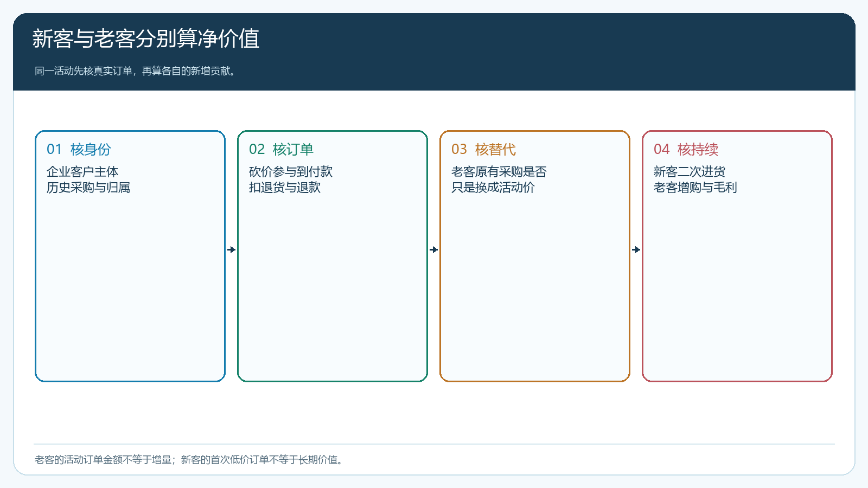The image size is (868, 488).
Task: Click arrow between 核替代 and 核持续 cards
Action: [x=636, y=250]
